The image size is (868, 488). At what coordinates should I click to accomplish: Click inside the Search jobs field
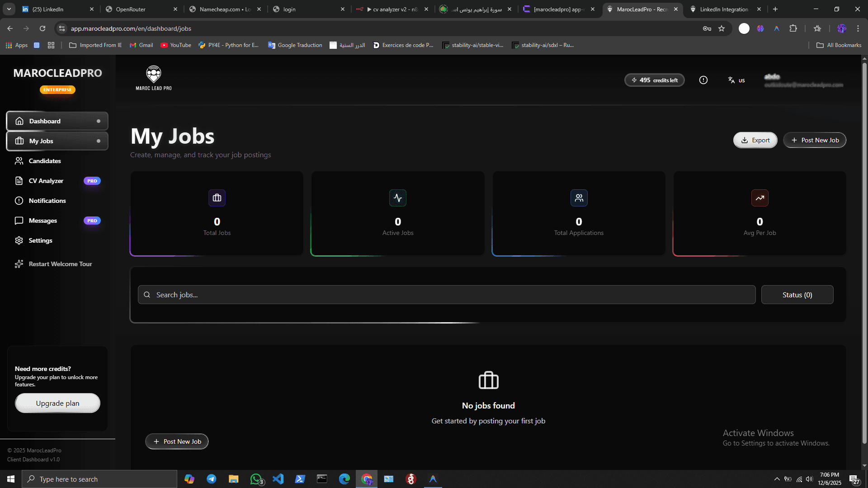316,294
